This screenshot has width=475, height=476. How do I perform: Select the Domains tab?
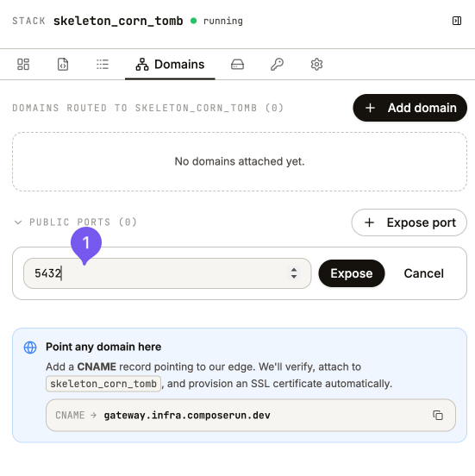pyautogui.click(x=170, y=65)
